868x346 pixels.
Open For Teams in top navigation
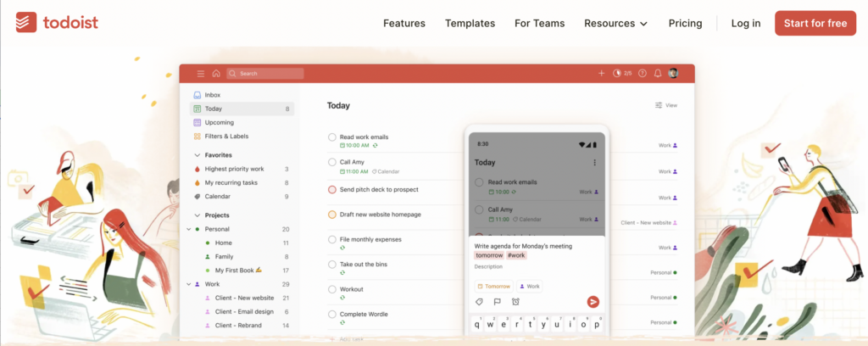click(x=540, y=23)
